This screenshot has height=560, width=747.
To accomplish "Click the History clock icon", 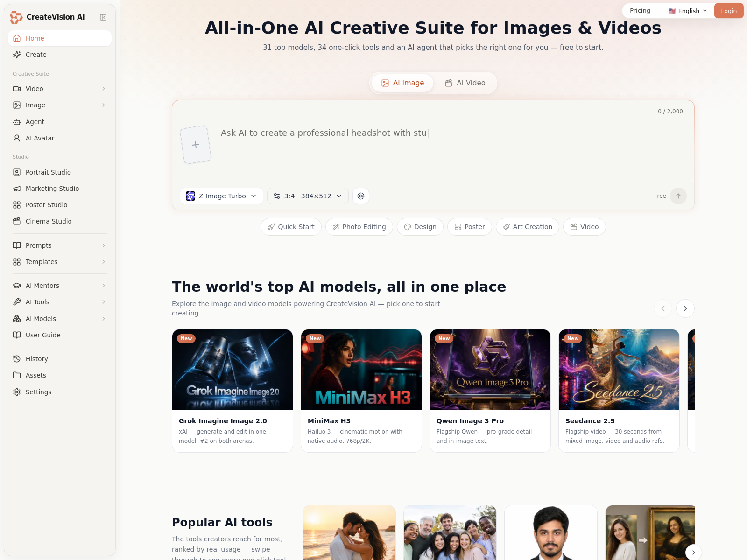I will click(x=17, y=359).
